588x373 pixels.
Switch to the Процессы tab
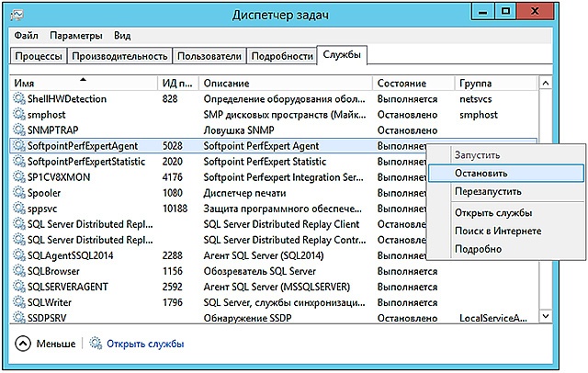39,56
